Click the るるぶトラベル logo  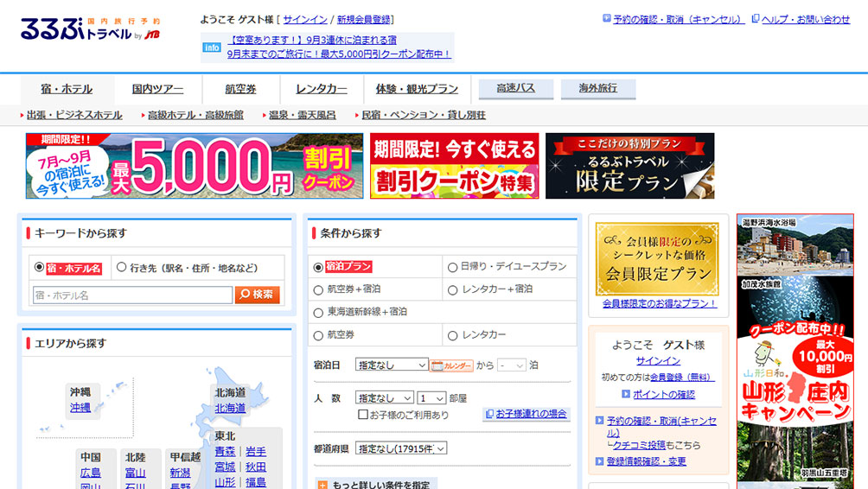tap(90, 28)
